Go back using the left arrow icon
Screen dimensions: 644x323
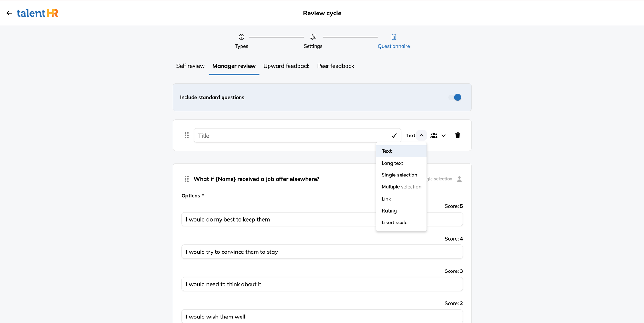pos(9,13)
